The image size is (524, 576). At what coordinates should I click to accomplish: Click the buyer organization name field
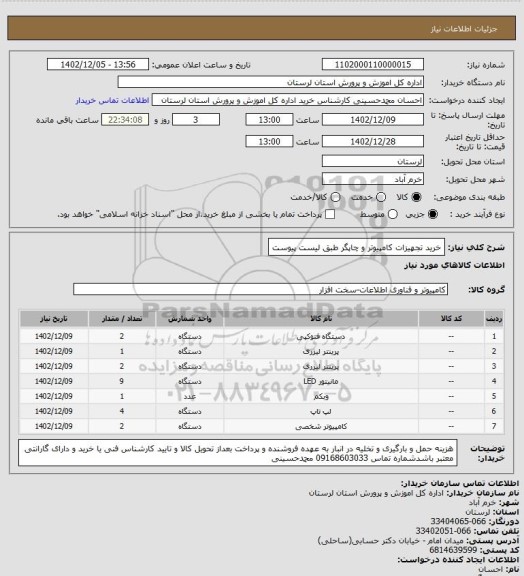pyautogui.click(x=270, y=82)
